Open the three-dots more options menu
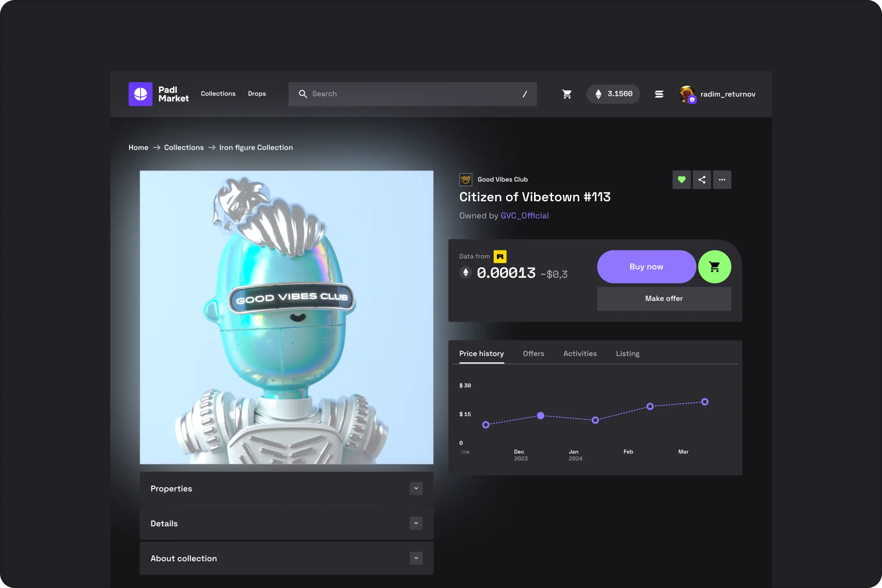Viewport: 882px width, 588px height. point(722,180)
